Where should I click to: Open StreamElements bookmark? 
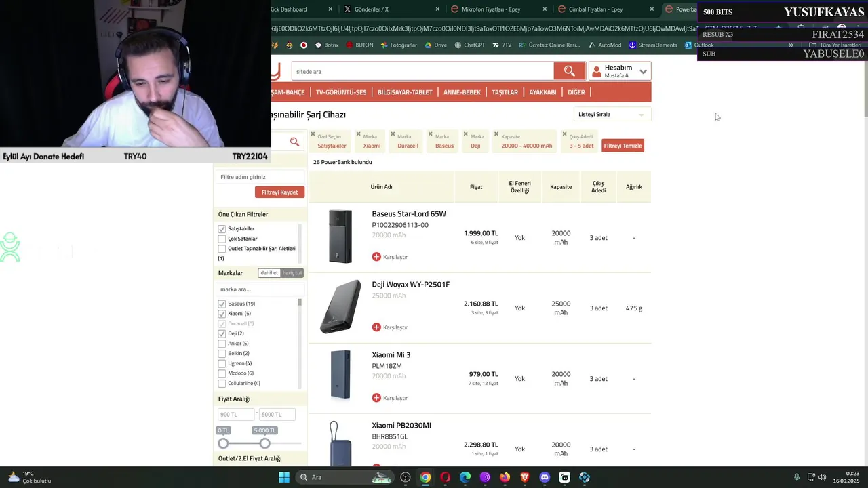tap(653, 45)
